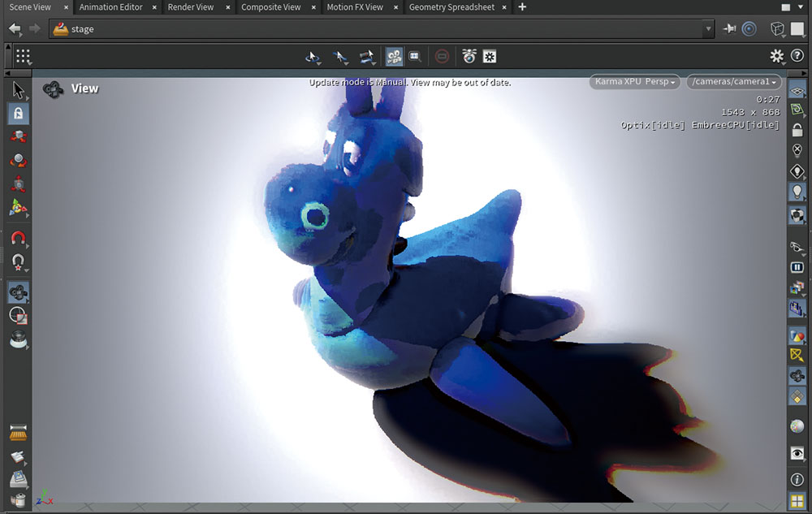Click the viewport help question mark icon

click(x=797, y=56)
